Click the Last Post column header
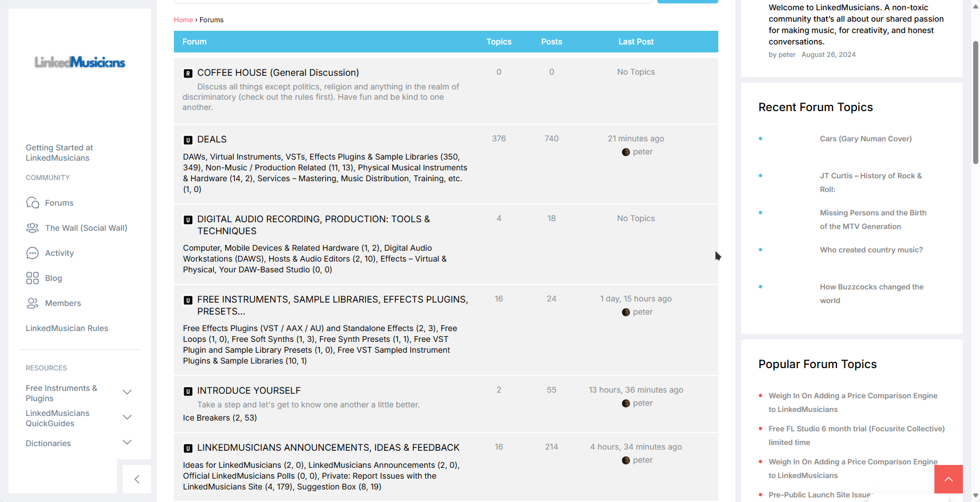The width and height of the screenshot is (980, 502). click(x=636, y=42)
